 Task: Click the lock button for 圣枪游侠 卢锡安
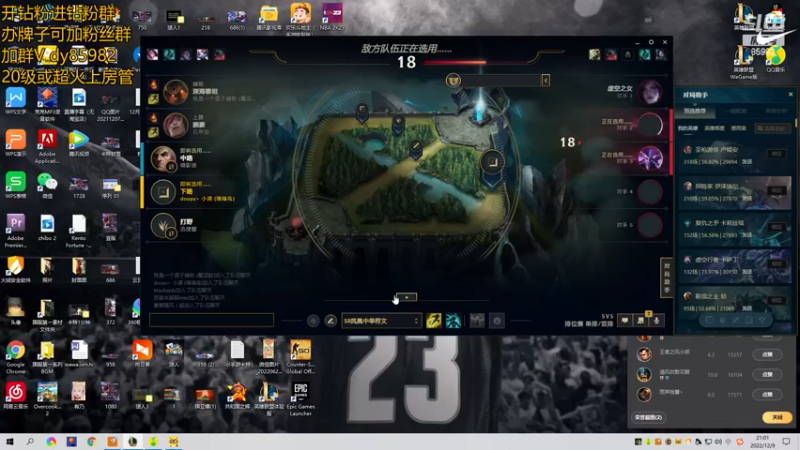click(777, 154)
